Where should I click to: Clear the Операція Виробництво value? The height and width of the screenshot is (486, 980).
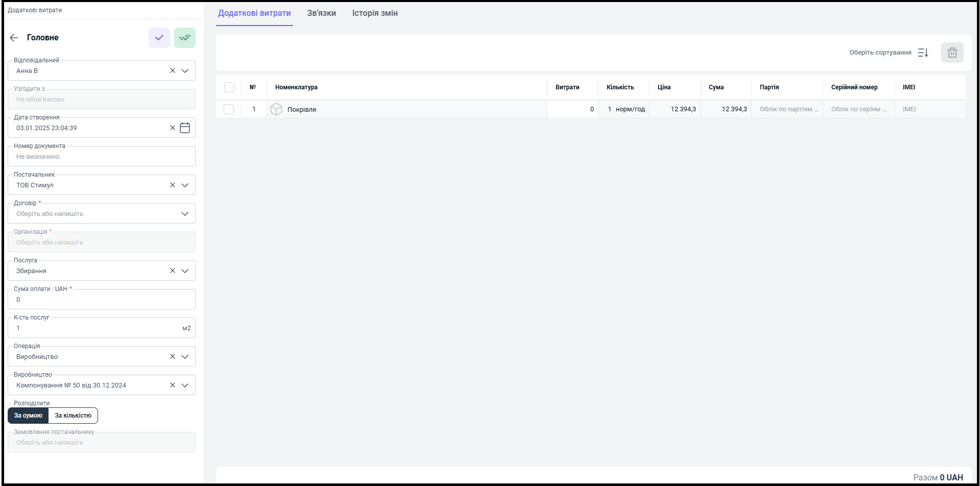click(173, 357)
